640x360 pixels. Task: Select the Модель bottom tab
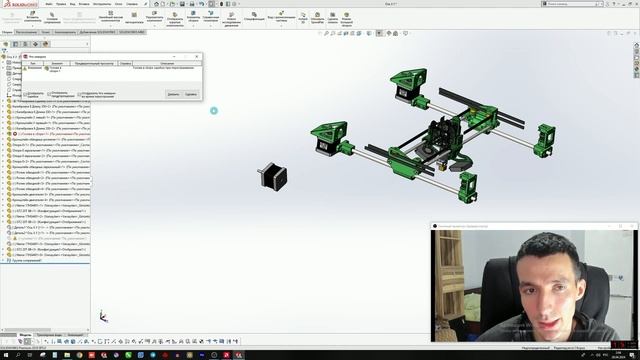point(25,335)
